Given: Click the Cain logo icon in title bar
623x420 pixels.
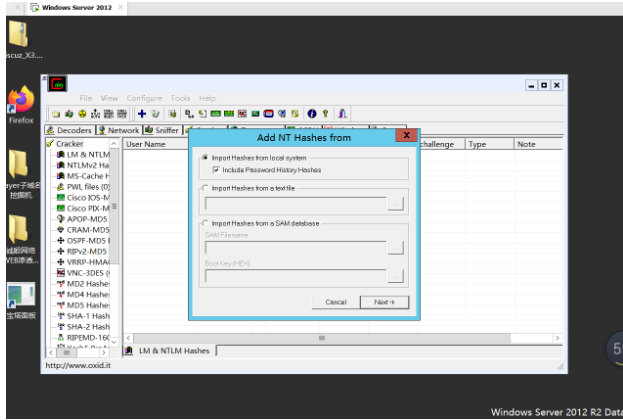Looking at the screenshot, I should coord(58,84).
